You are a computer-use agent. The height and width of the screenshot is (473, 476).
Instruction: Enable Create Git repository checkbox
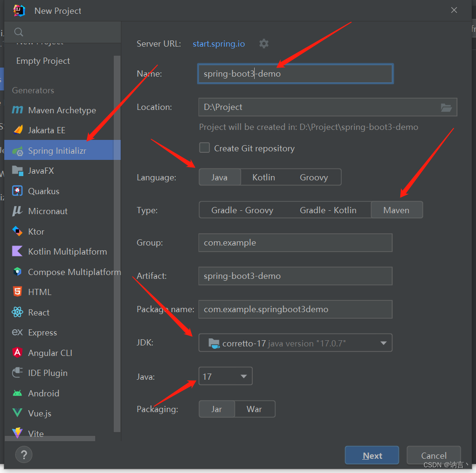click(x=204, y=148)
